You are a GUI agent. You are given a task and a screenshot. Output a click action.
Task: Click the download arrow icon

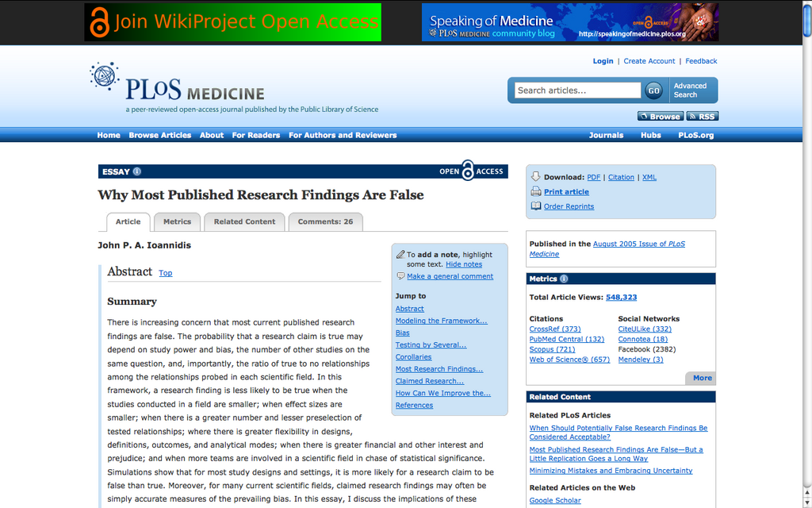click(x=535, y=177)
